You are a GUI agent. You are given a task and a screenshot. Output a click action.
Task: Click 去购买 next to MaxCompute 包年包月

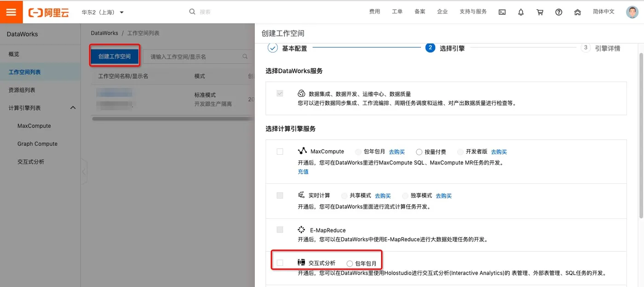(397, 152)
